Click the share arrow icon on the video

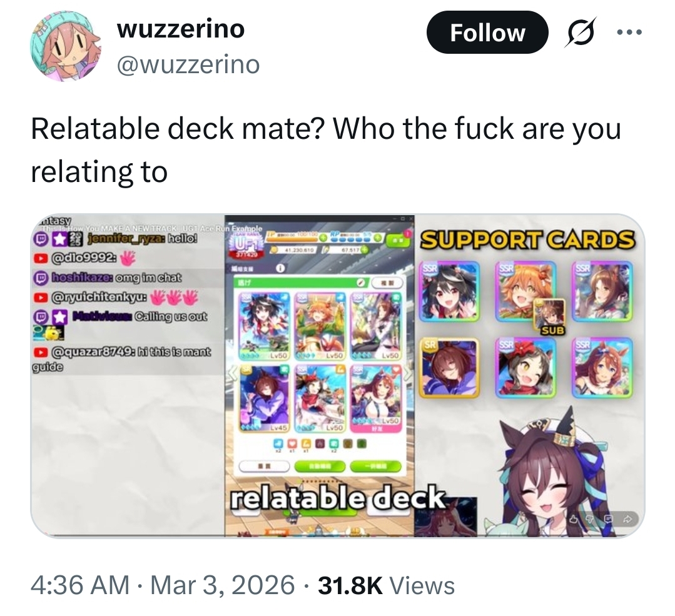(x=627, y=519)
